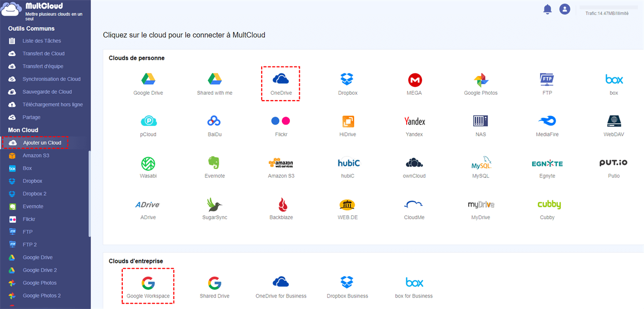
Task: Choose the HiDrive icon
Action: (348, 121)
